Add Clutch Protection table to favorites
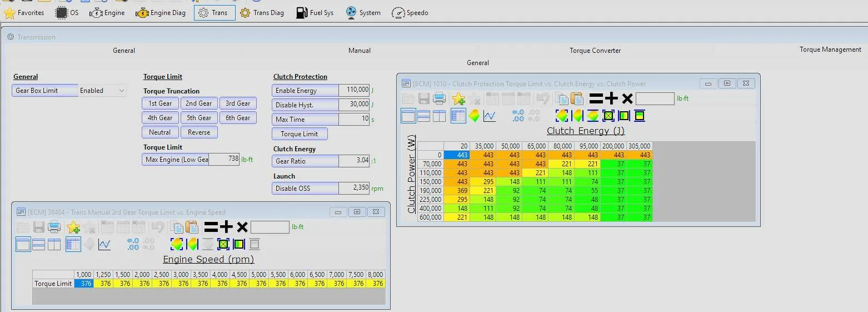The width and height of the screenshot is (868, 312). [x=458, y=99]
